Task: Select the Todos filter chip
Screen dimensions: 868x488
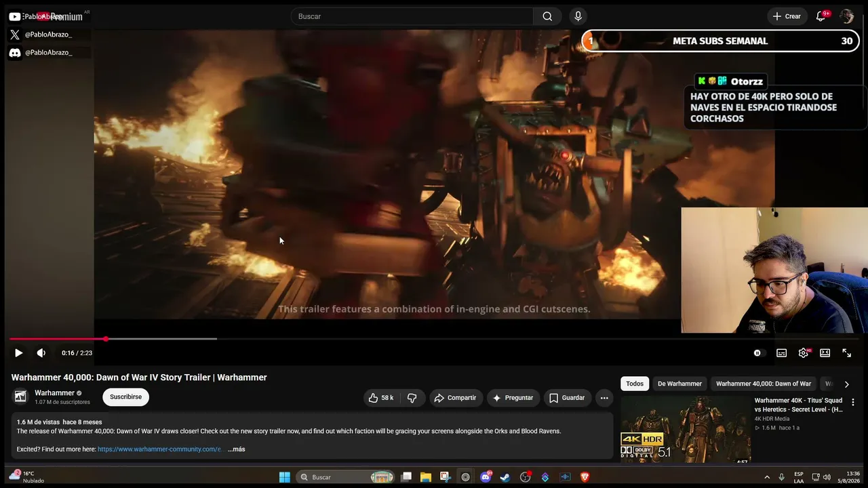Action: pyautogui.click(x=635, y=384)
